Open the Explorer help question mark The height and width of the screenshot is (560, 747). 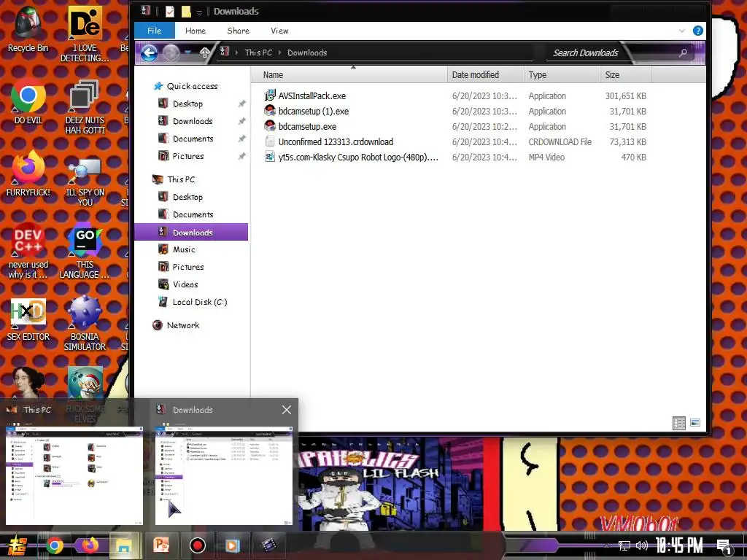698,31
